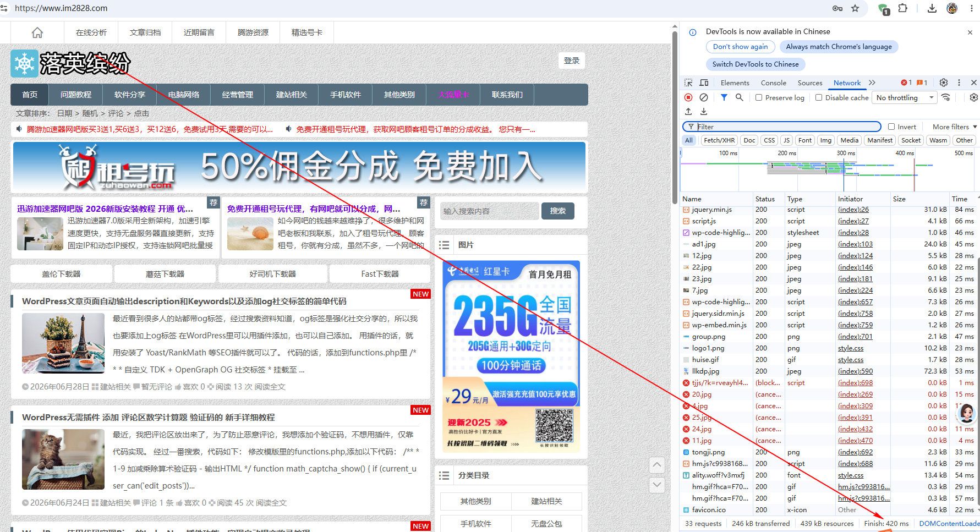The width and height of the screenshot is (980, 532).
Task: Open the 软件分享 nav menu item
Action: (x=130, y=95)
